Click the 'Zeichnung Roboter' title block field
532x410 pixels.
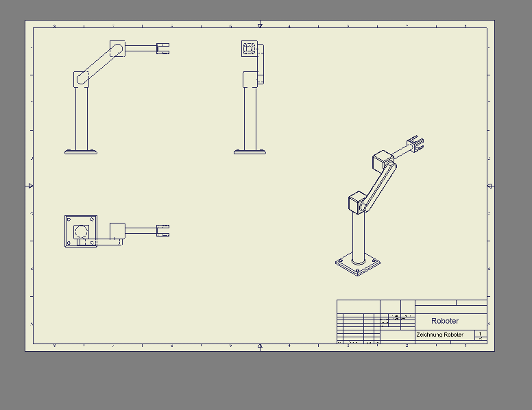click(439, 335)
